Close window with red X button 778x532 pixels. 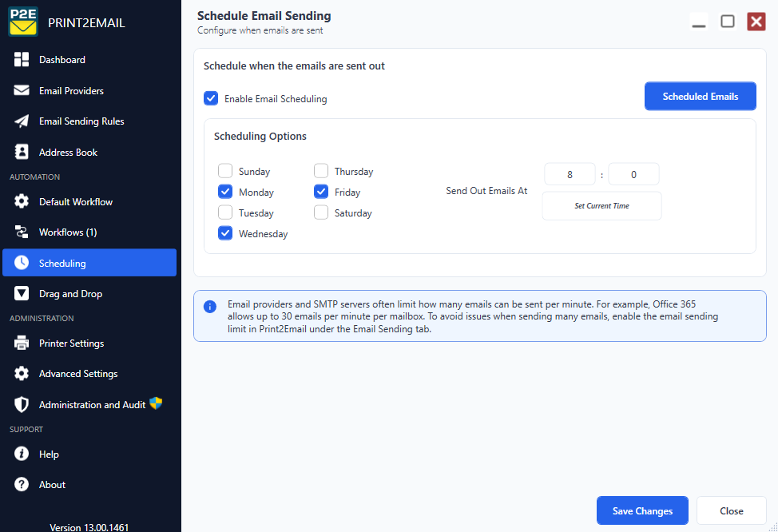(x=756, y=22)
